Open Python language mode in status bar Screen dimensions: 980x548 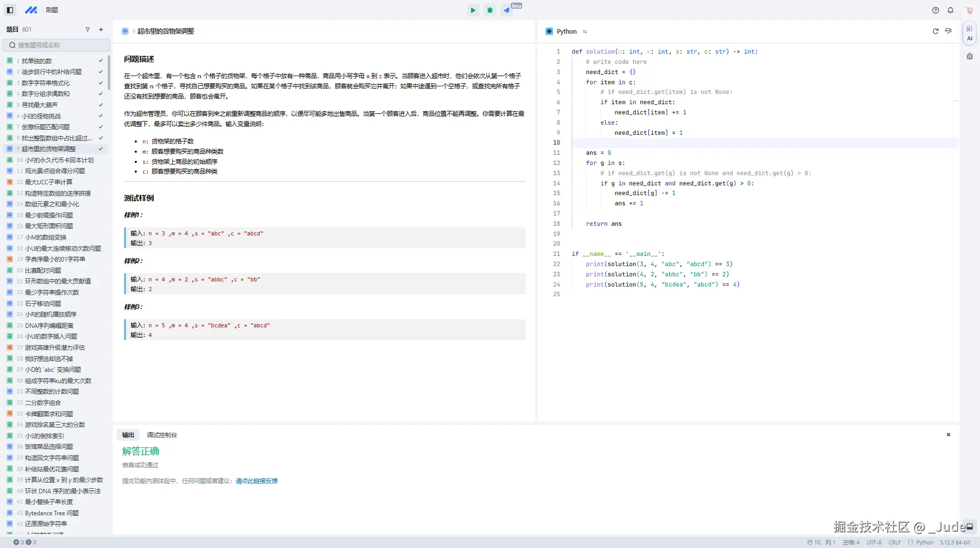[x=921, y=542]
